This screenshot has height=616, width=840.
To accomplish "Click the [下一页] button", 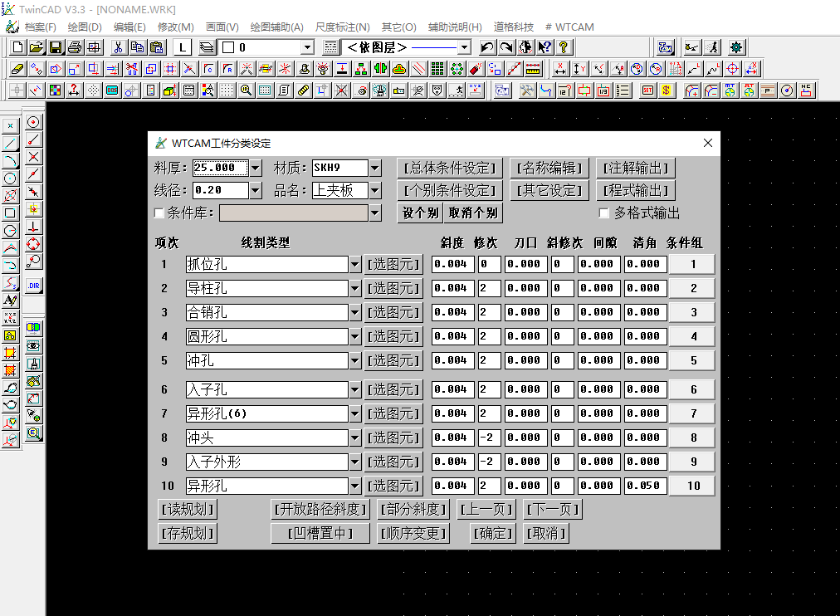I will [x=552, y=509].
